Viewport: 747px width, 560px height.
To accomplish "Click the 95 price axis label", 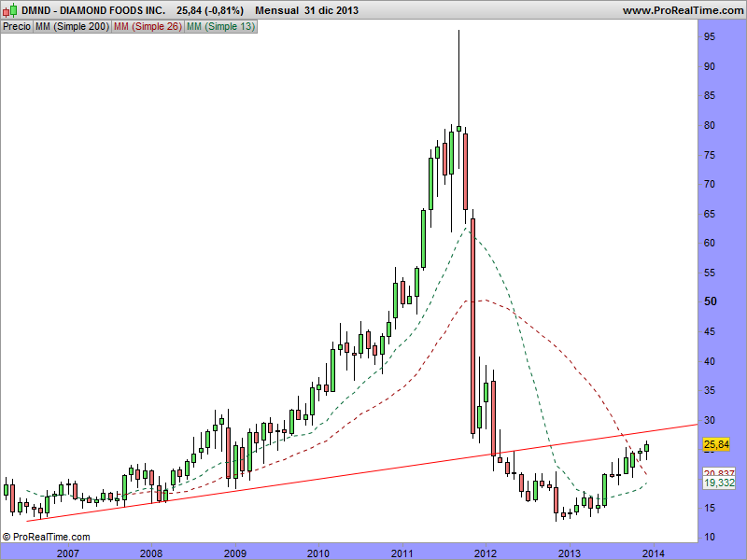I will tap(710, 36).
